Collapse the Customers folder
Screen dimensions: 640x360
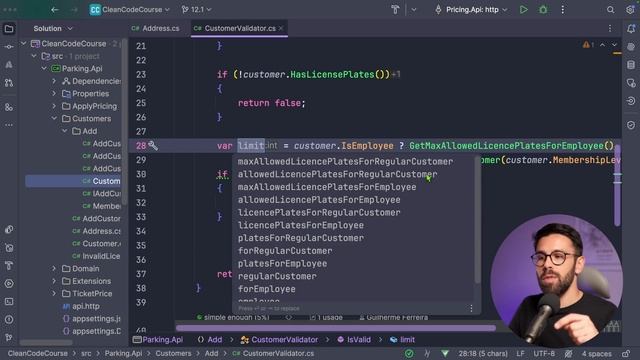pyautogui.click(x=54, y=118)
